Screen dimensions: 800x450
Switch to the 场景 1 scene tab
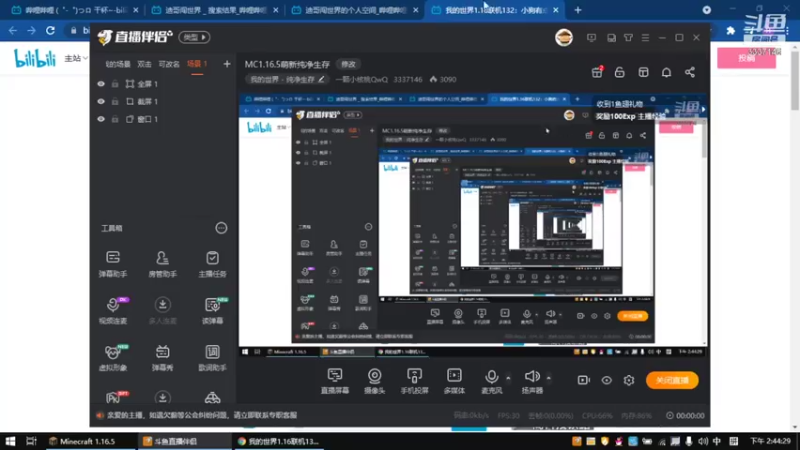pyautogui.click(x=197, y=64)
